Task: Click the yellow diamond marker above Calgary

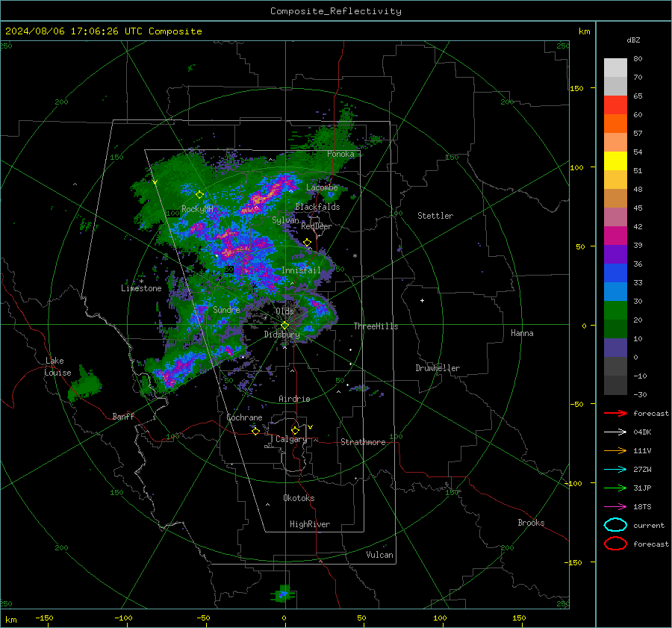Action: click(295, 430)
